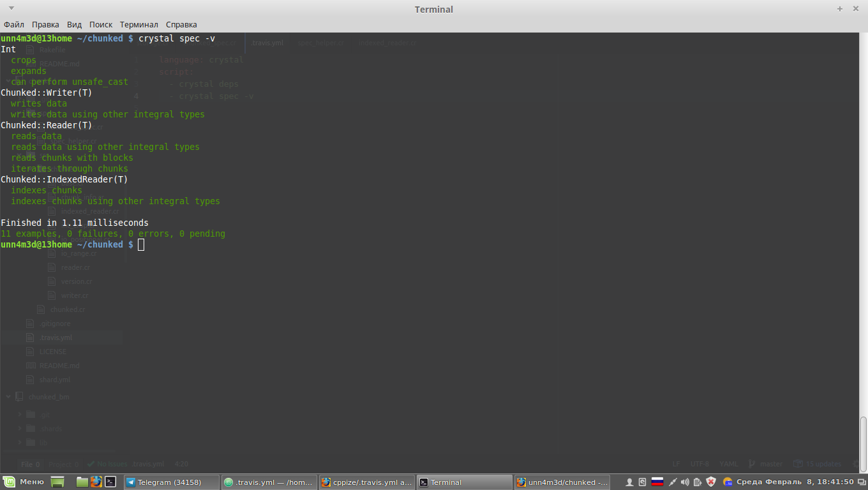The width and height of the screenshot is (868, 490).
Task: Click the Terminal taskbar button
Action: click(x=465, y=482)
